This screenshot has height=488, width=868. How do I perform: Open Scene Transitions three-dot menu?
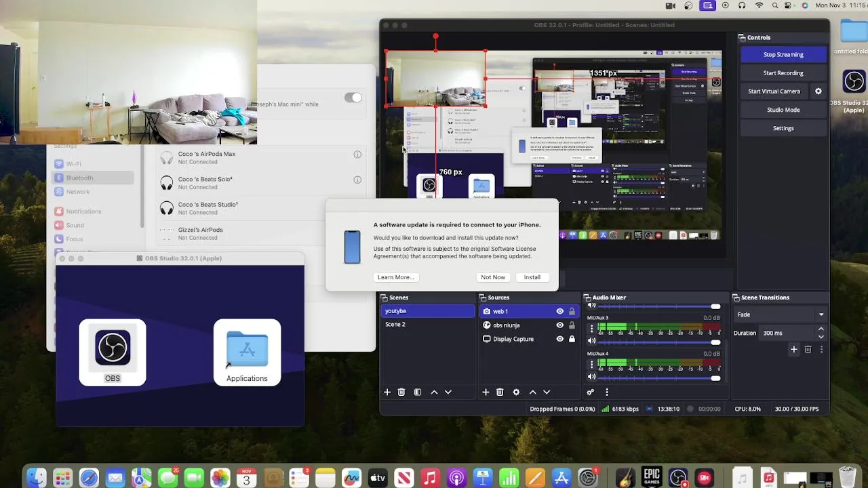tap(821, 349)
